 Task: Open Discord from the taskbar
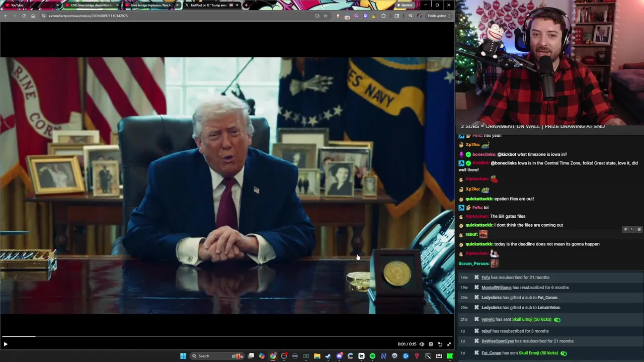(x=339, y=356)
